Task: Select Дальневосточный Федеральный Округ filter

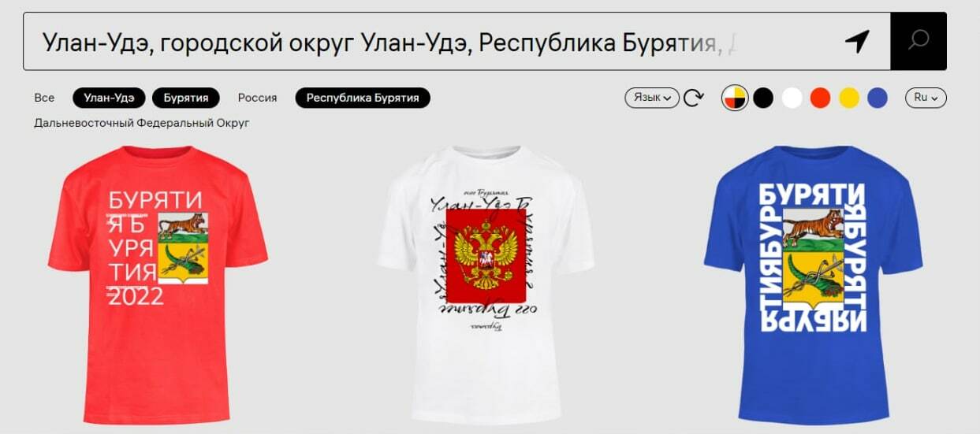Action: click(x=142, y=123)
